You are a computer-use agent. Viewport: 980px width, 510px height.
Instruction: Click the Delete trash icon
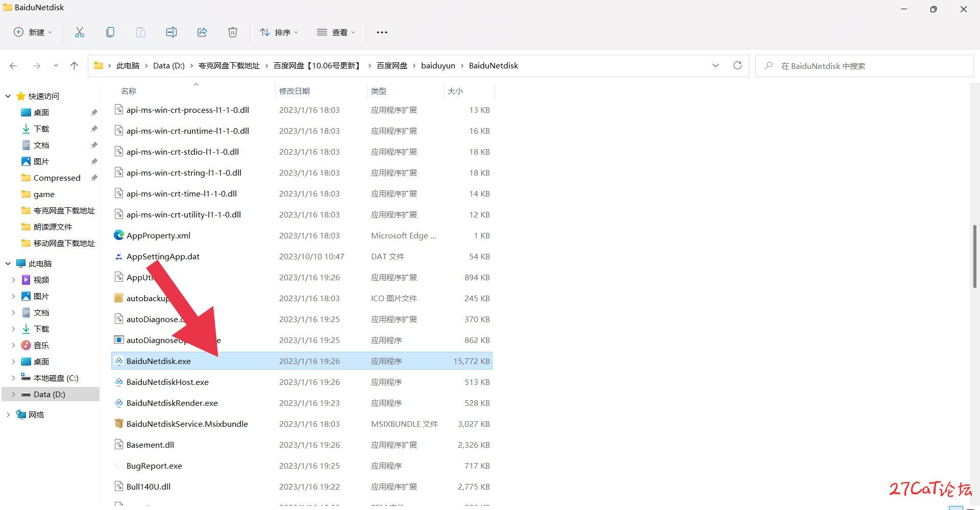click(x=233, y=32)
